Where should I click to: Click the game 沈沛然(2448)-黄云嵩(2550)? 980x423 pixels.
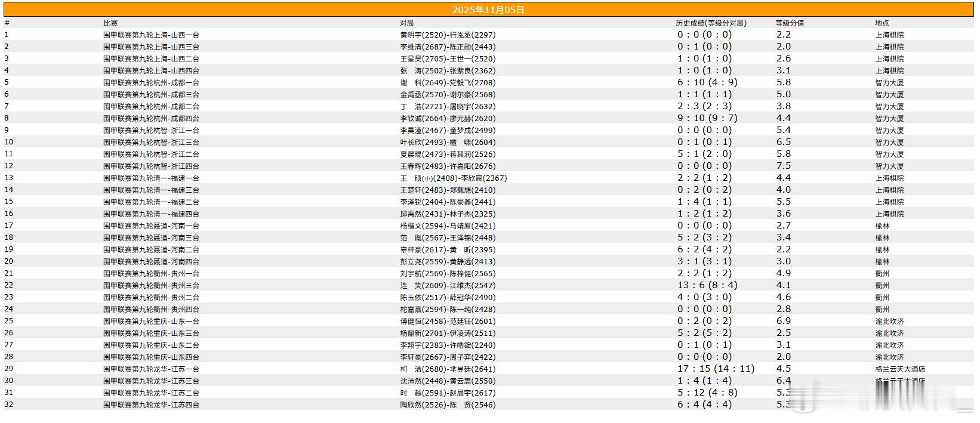coord(448,381)
